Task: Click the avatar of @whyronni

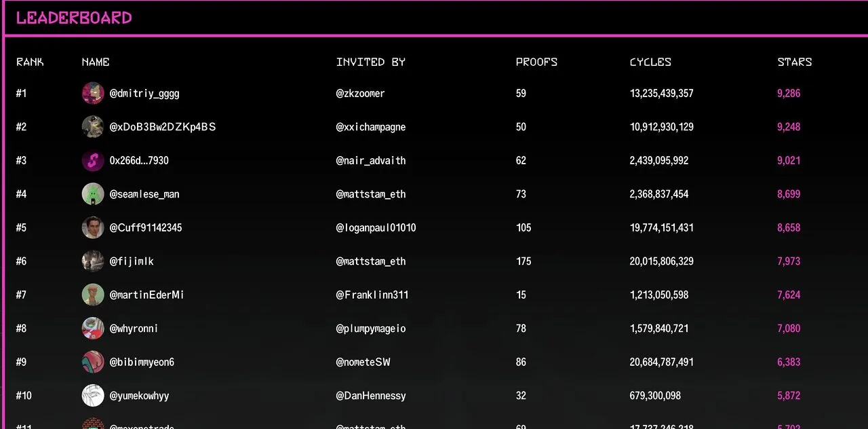Action: pos(93,329)
